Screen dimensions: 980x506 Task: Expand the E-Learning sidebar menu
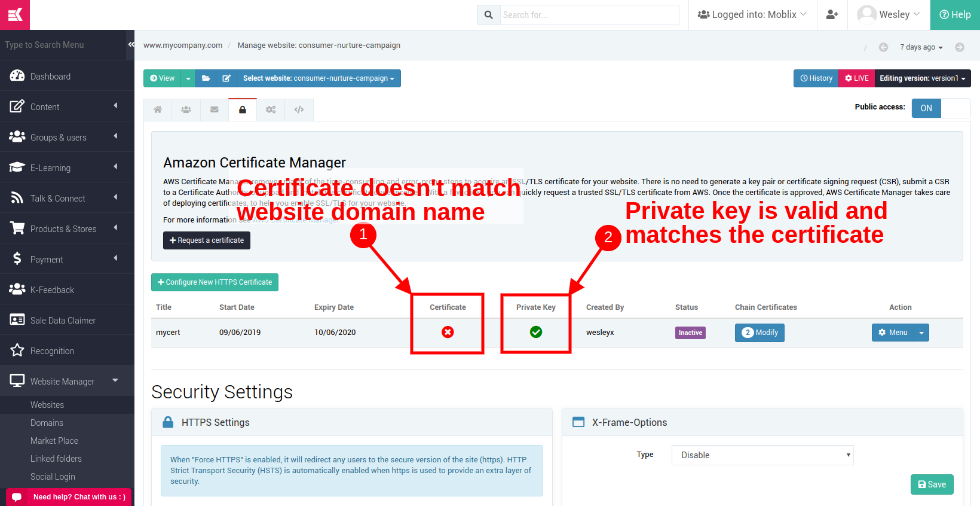[67, 167]
